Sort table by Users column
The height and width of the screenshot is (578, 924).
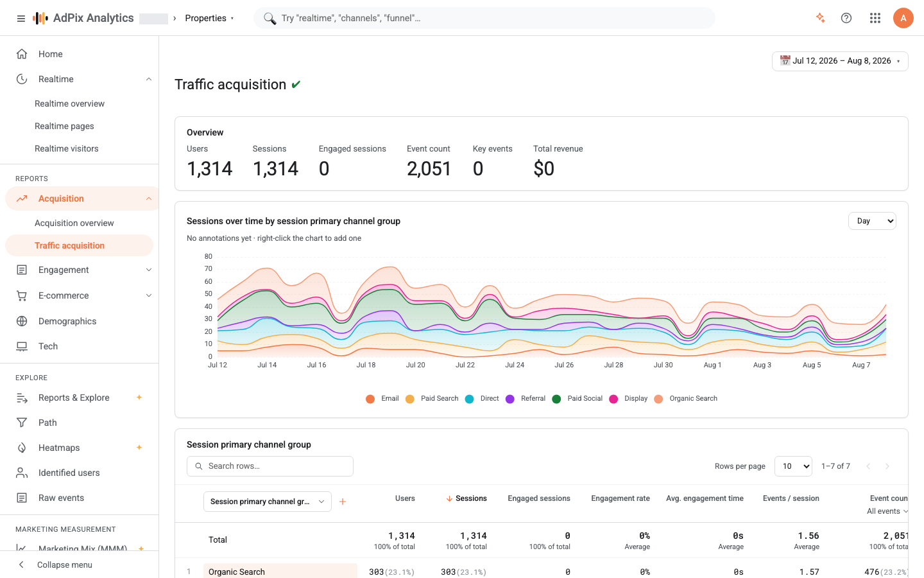[x=405, y=498]
